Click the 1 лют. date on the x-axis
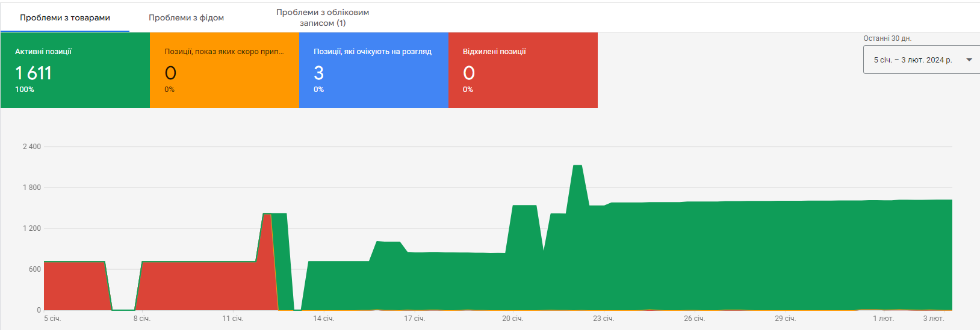Screen dimensions: 980x330 click(883, 319)
